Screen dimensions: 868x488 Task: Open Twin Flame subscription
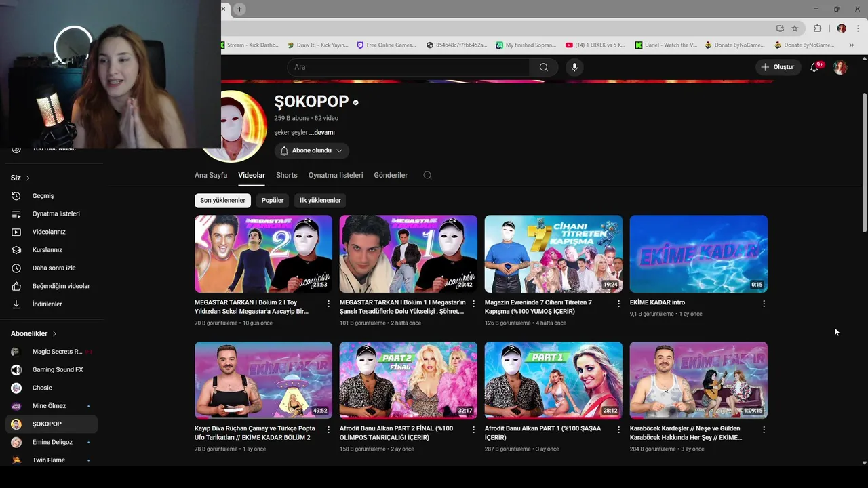point(52,460)
